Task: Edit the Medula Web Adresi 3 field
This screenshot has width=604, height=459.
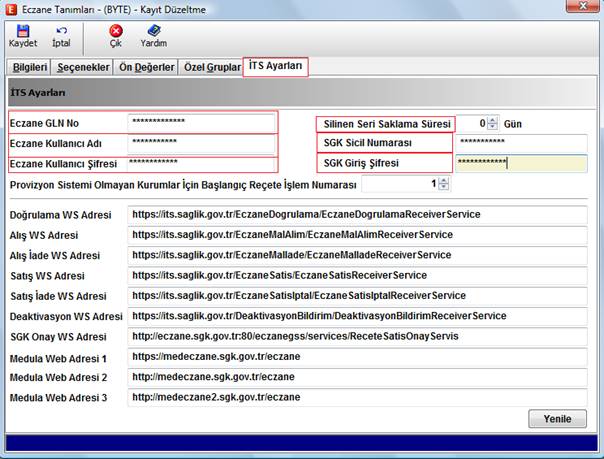Action: coord(357,397)
